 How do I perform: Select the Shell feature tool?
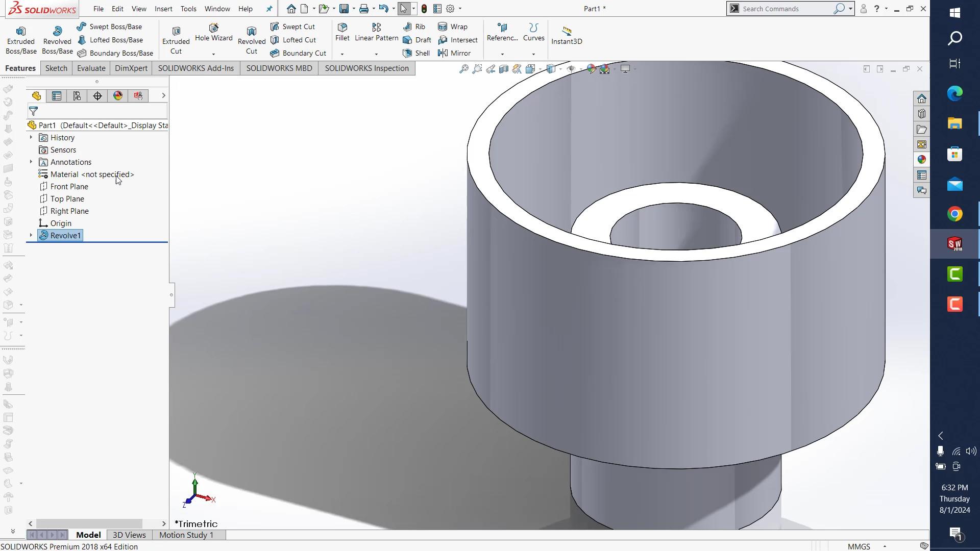416,53
